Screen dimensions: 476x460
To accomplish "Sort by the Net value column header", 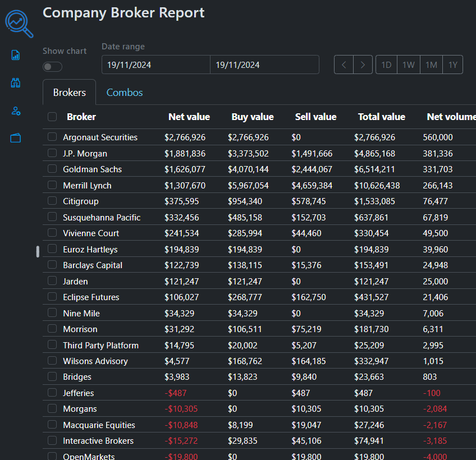I will coord(189,117).
